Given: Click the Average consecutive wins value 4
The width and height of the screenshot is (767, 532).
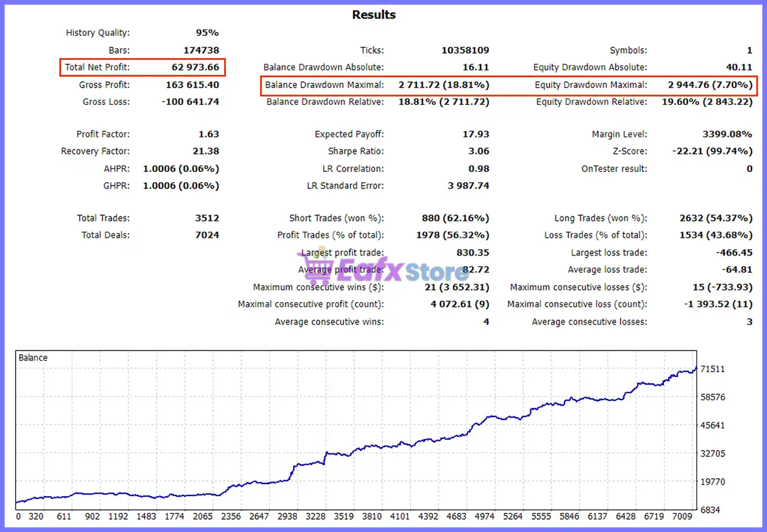Looking at the screenshot, I should (487, 322).
